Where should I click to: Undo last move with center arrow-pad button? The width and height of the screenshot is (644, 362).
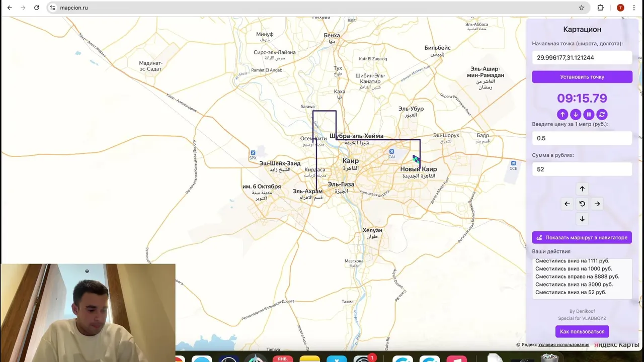coord(582,204)
